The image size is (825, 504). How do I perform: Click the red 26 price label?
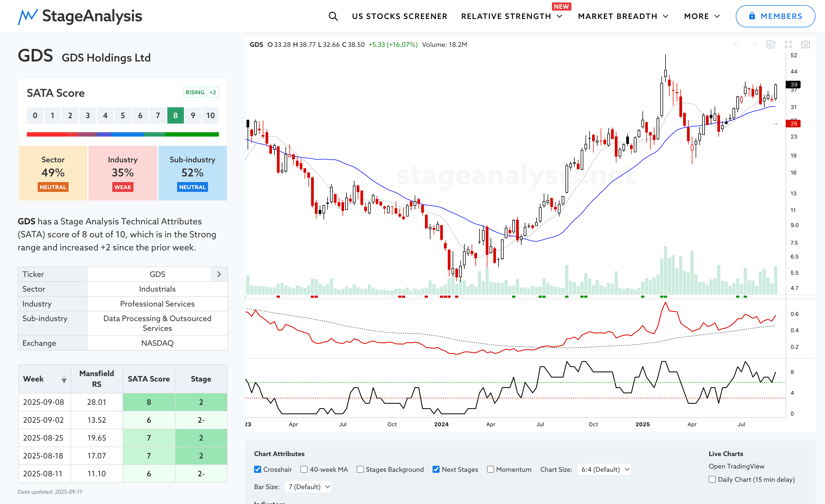tap(793, 123)
